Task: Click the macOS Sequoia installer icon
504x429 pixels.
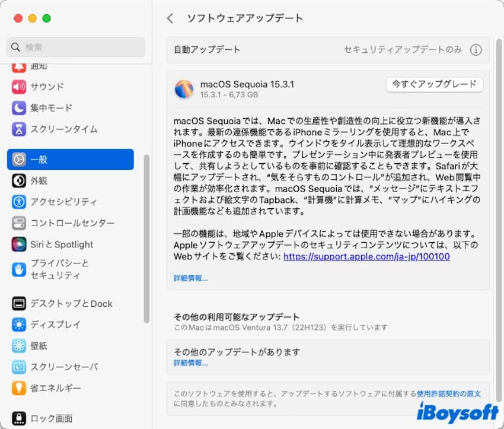Action: click(x=184, y=89)
